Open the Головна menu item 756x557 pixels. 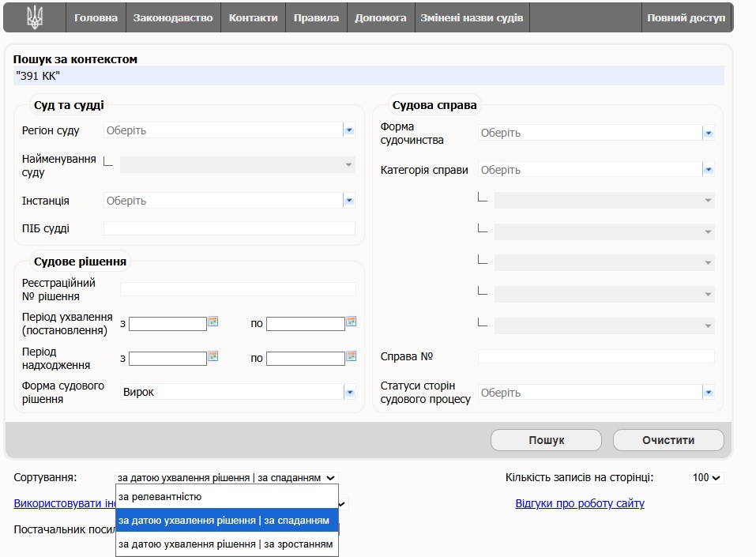(96, 18)
